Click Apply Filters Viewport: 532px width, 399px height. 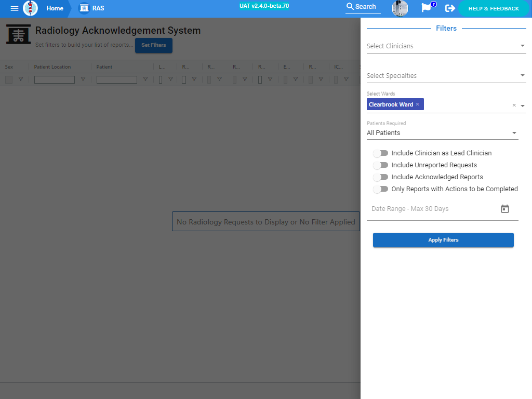[x=443, y=240]
